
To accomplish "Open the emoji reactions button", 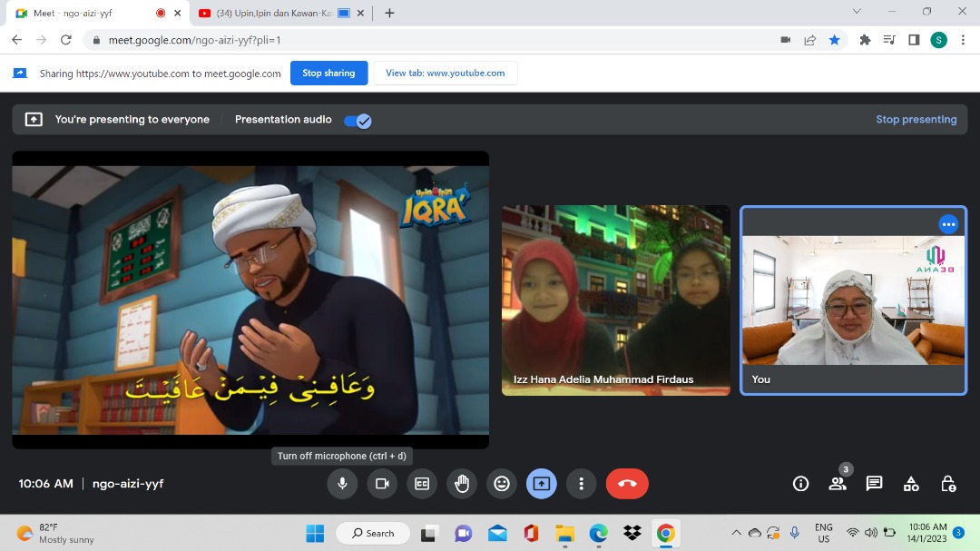I will click(502, 484).
